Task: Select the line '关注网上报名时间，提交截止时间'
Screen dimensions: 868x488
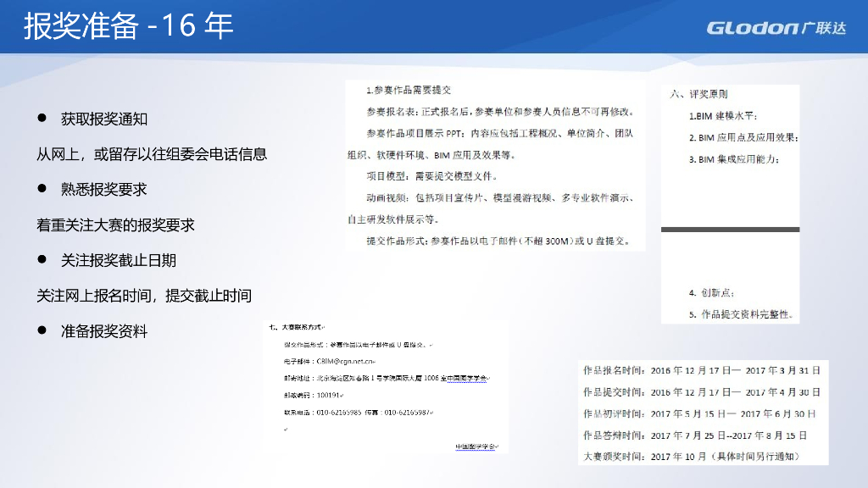Action: 144,296
